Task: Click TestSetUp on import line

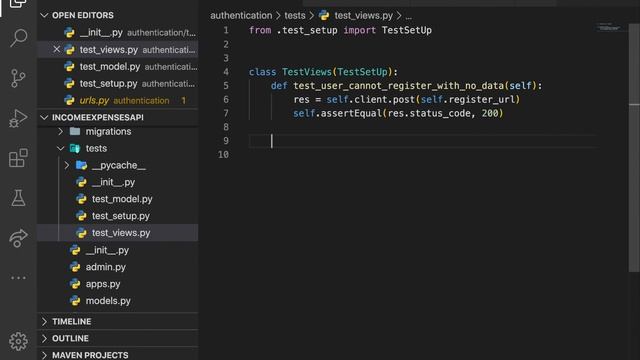Action: pyautogui.click(x=407, y=30)
